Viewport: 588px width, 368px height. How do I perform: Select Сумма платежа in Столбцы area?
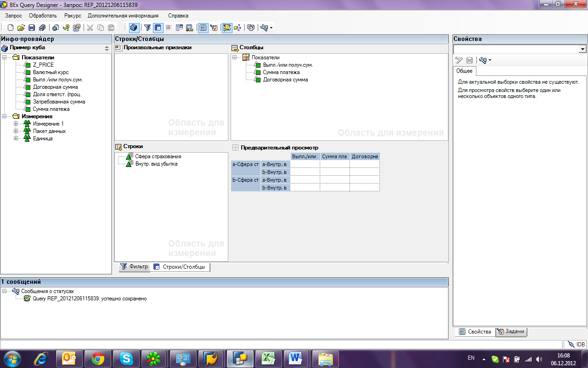point(281,72)
